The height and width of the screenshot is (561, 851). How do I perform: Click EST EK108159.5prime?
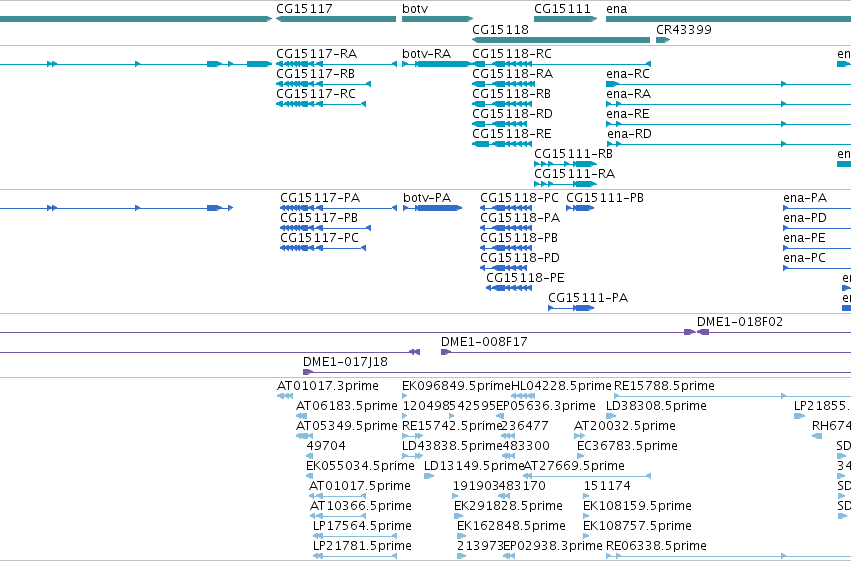(x=586, y=516)
